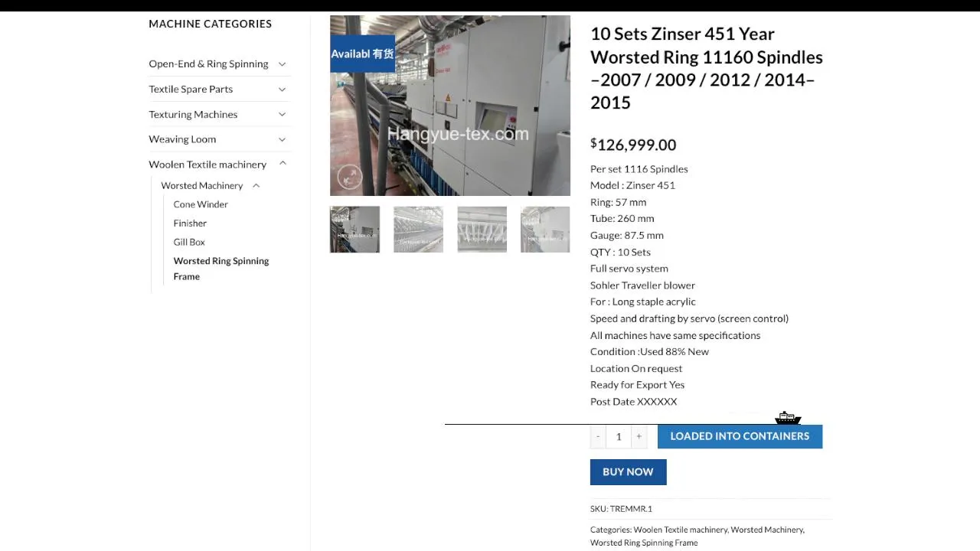Click the QTY : 10 Sets line
This screenshot has height=551, width=980.
620,252
